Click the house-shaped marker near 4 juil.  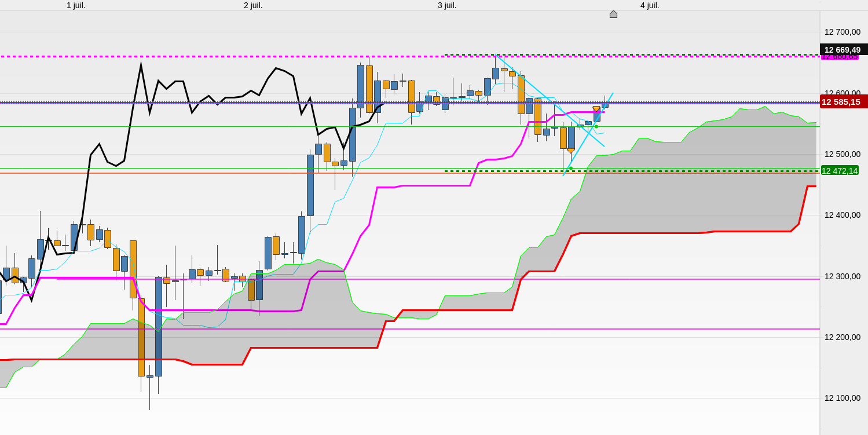click(613, 14)
